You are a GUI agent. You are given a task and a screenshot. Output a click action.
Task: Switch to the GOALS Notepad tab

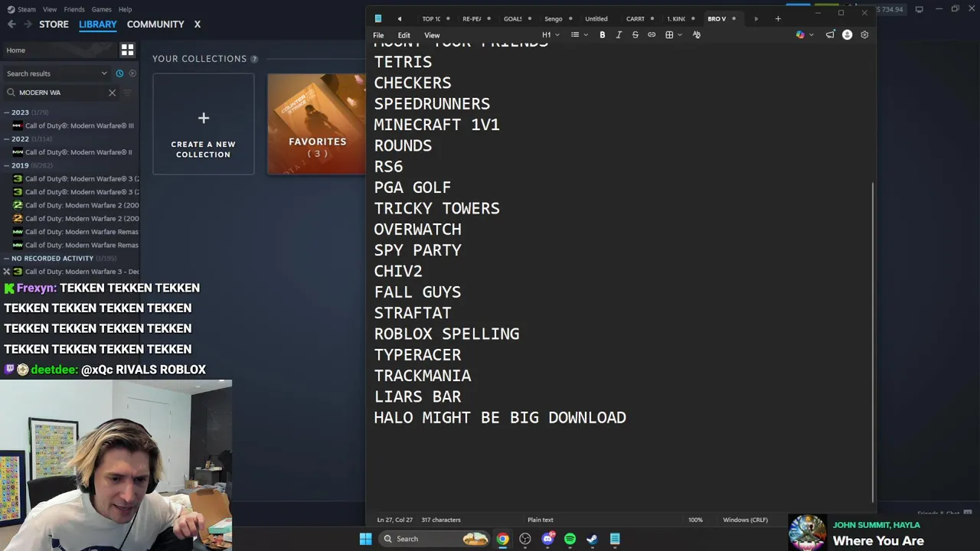tap(513, 18)
